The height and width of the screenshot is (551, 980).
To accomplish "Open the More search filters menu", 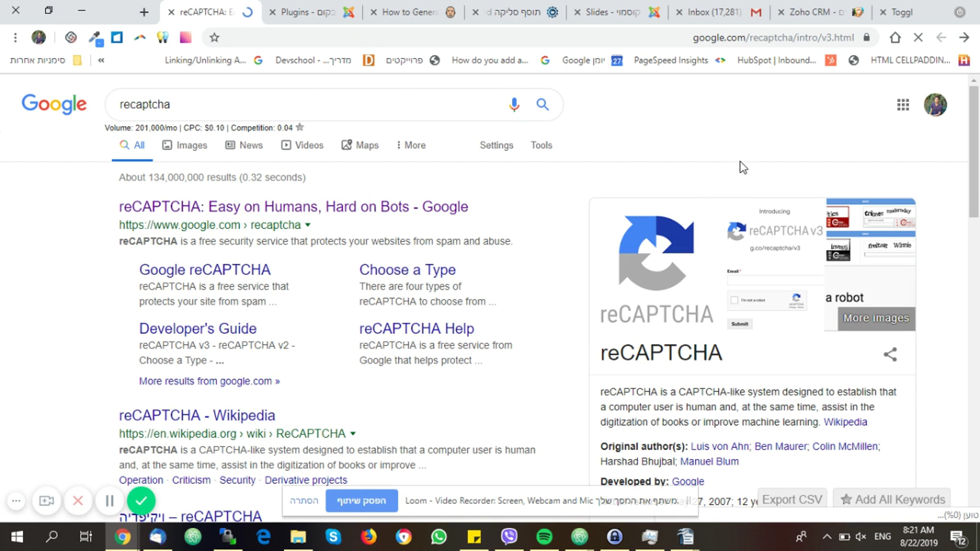I will coord(411,145).
